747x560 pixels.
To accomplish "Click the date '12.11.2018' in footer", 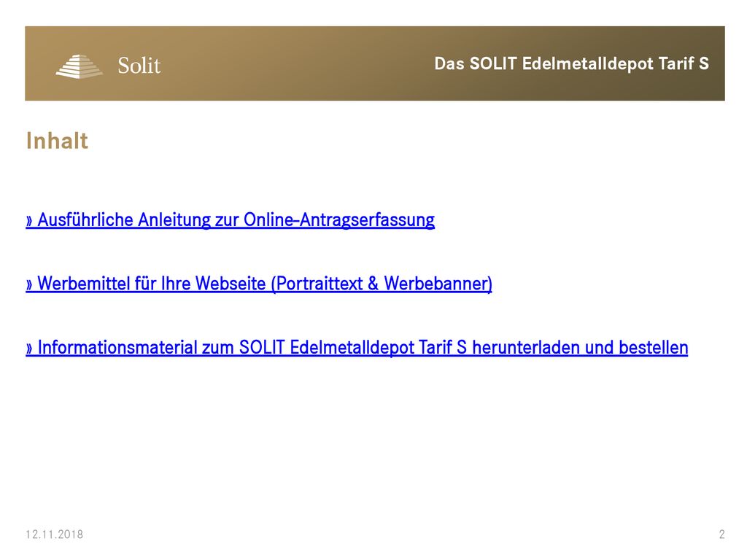I will [x=54, y=534].
